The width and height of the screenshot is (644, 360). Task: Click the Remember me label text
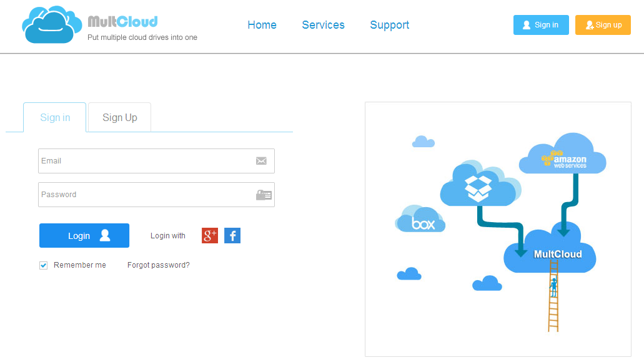(80, 265)
